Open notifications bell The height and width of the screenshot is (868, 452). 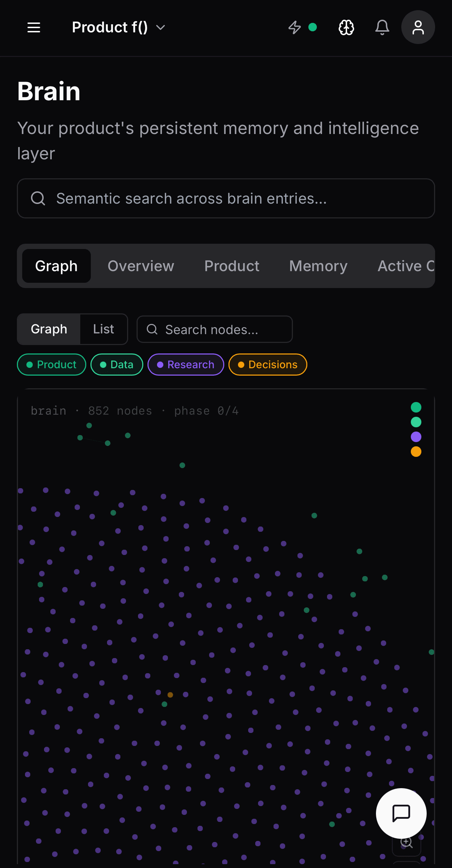coord(382,27)
